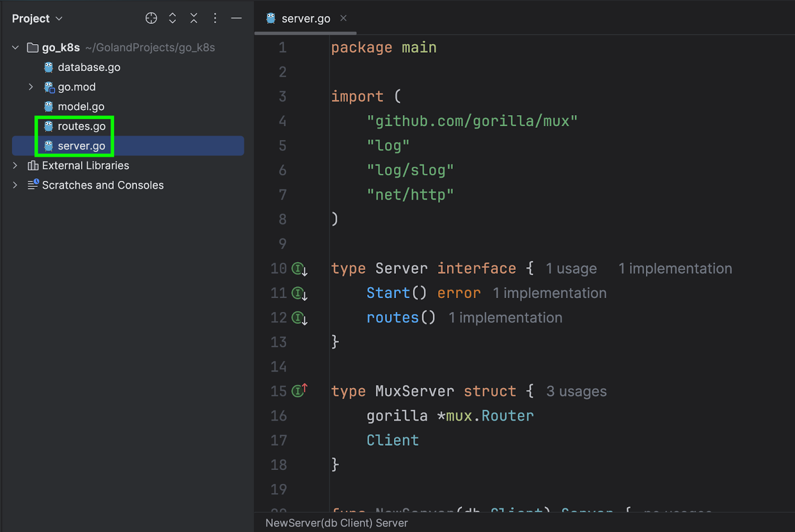Open routes.go file
Image resolution: width=795 pixels, height=532 pixels.
point(81,126)
